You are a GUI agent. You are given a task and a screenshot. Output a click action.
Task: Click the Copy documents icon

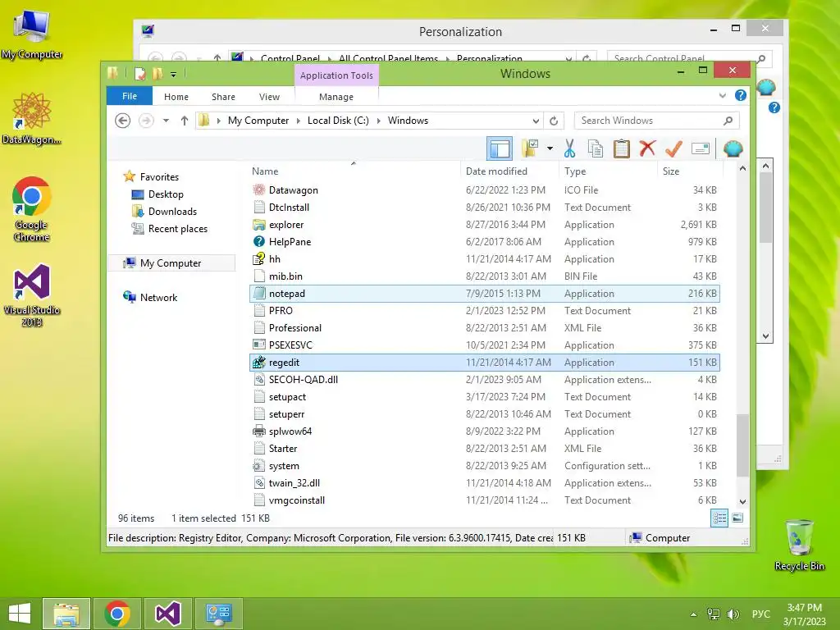[596, 148]
